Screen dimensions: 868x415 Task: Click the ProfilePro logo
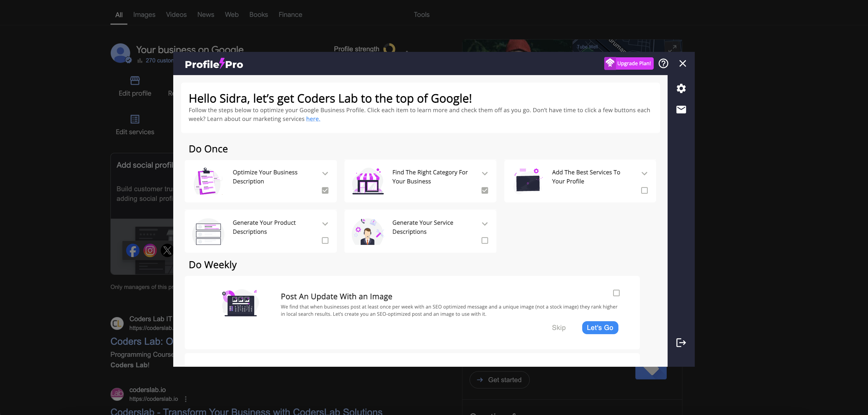point(214,63)
